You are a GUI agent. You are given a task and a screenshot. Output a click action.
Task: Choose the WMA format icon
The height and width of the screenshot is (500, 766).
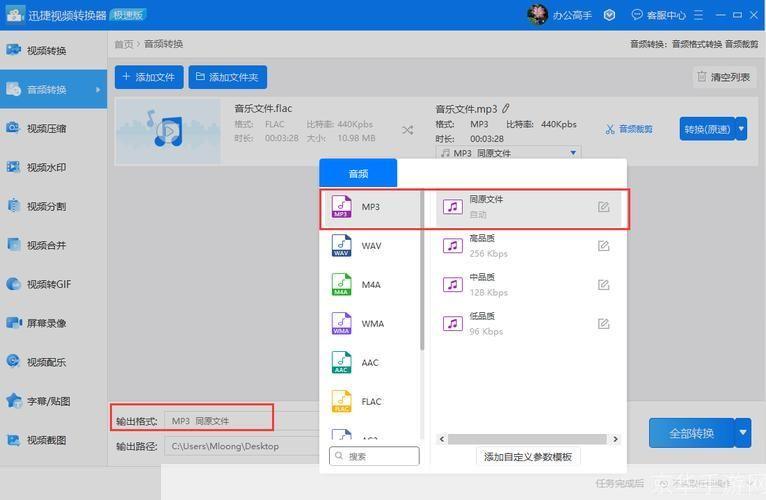[x=341, y=324]
